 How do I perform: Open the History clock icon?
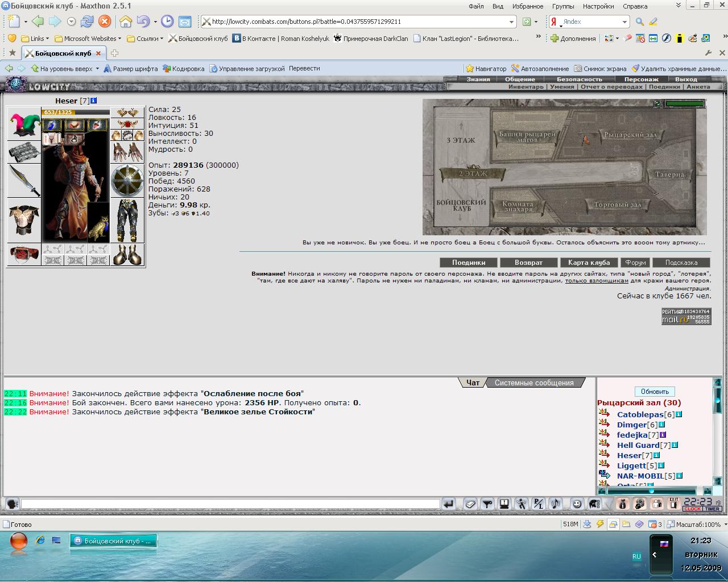(x=167, y=22)
